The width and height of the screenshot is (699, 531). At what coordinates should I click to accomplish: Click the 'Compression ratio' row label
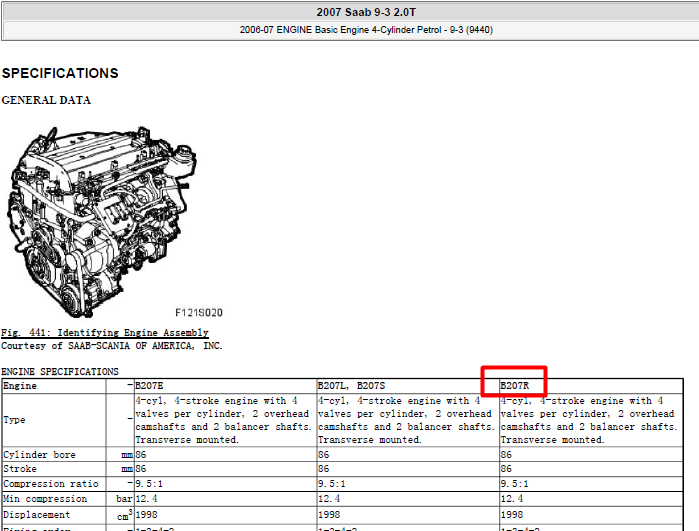click(x=50, y=484)
